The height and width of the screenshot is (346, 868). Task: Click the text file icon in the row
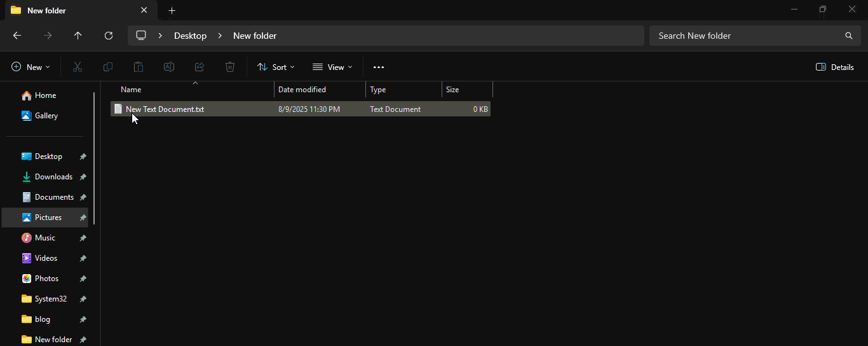[118, 109]
